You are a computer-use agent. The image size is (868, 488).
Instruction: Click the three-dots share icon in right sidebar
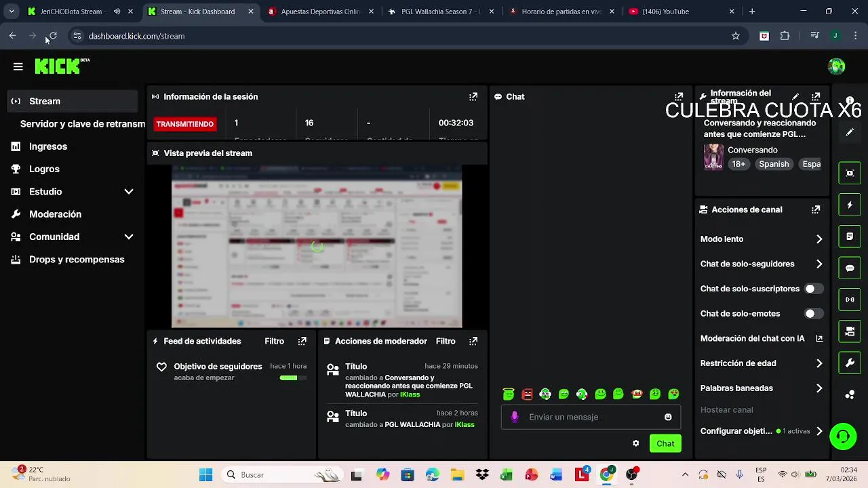(x=850, y=394)
